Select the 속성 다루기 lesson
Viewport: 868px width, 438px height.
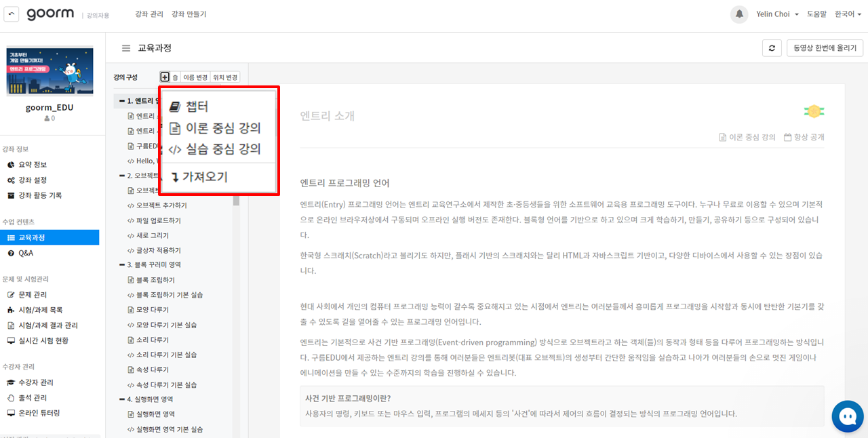(153, 370)
